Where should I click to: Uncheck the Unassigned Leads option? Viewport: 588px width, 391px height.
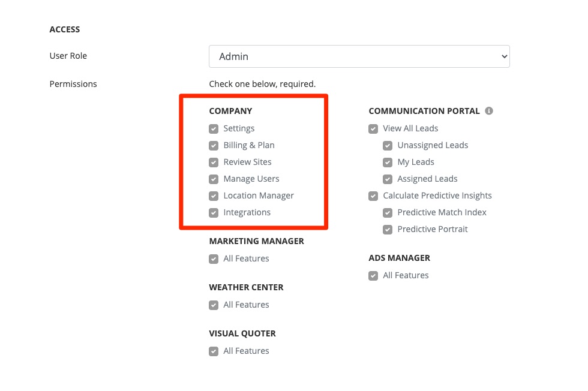coord(388,146)
